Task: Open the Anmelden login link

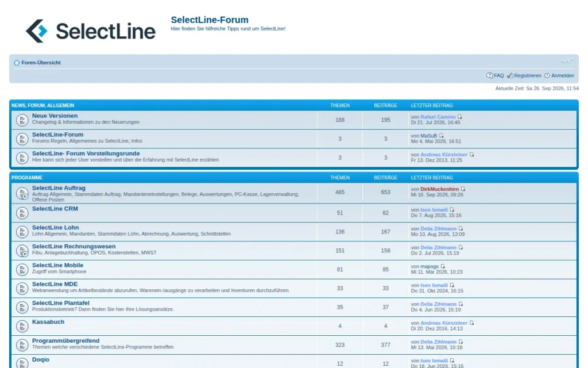Action: coord(563,75)
